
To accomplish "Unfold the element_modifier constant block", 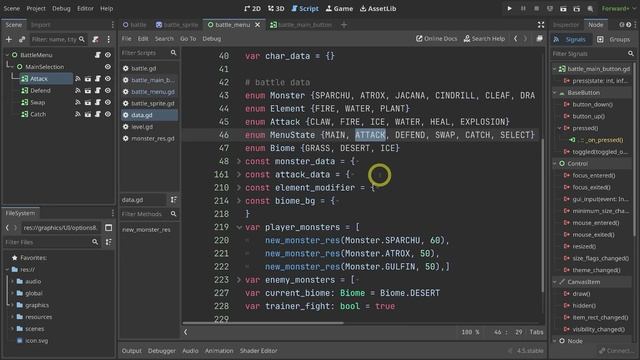I will 239,188.
